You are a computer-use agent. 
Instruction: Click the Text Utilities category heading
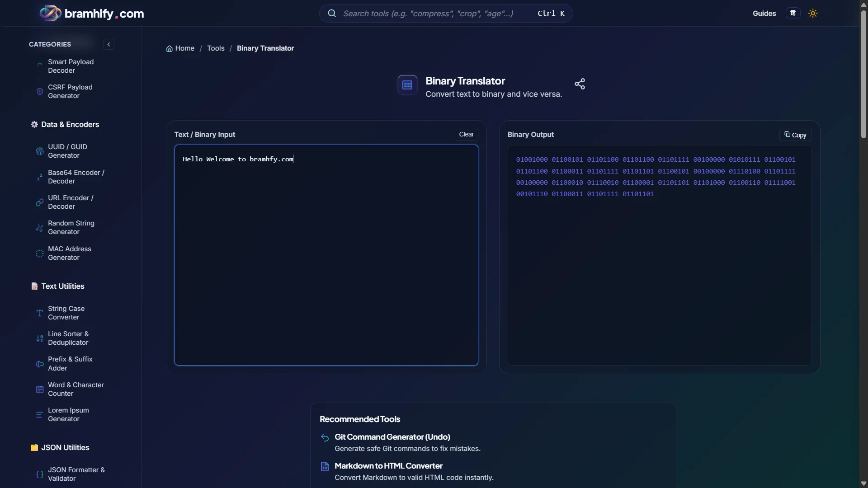(x=57, y=286)
